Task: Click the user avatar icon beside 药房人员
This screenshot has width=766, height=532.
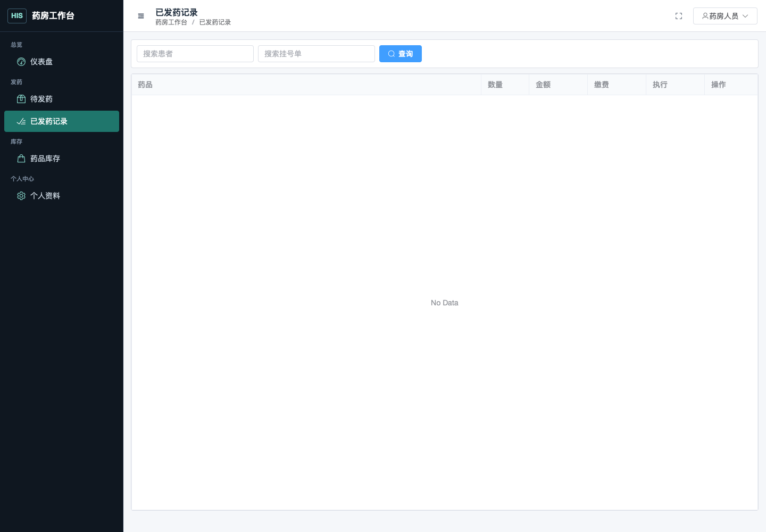Action: point(705,16)
